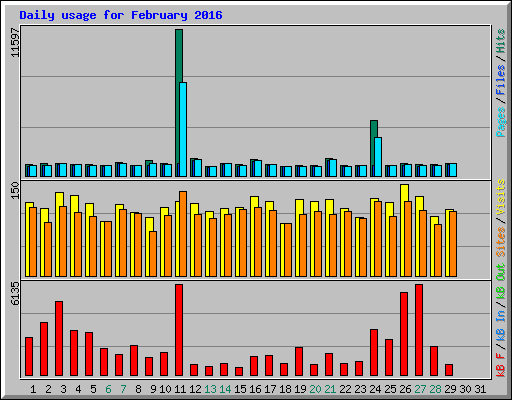
Task: Click the red kB bar for day 2
Action: 44,349
